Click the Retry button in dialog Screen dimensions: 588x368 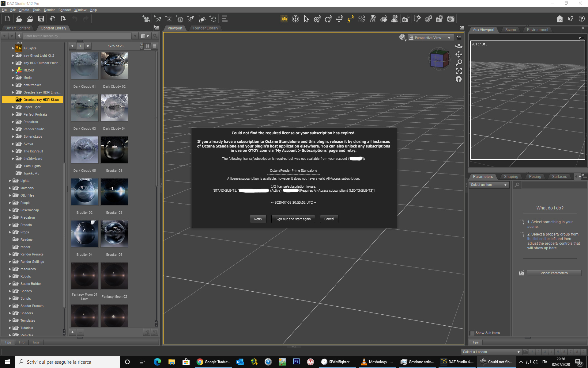(258, 219)
